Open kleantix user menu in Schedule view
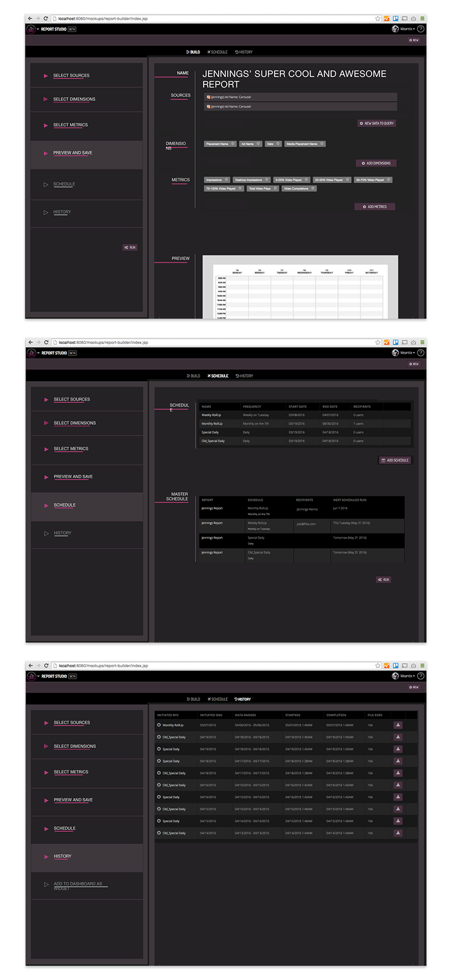This screenshot has height=980, width=452. pos(404,353)
